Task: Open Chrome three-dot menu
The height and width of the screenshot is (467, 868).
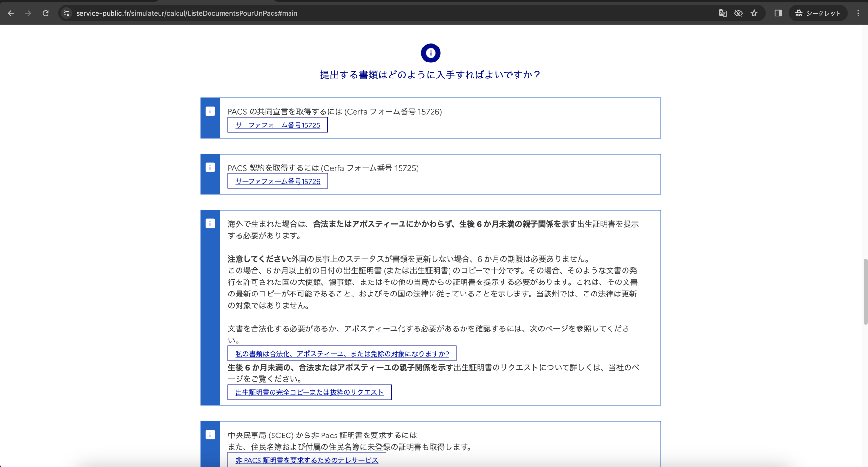Action: 858,13
